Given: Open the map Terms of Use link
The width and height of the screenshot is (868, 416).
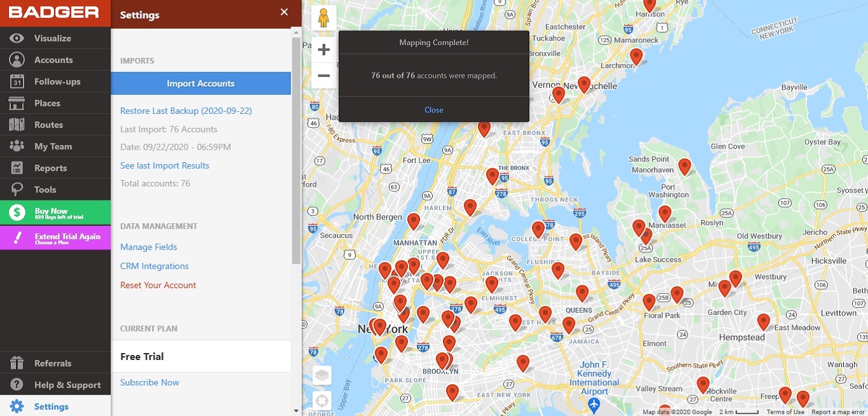Looking at the screenshot, I should [x=785, y=412].
